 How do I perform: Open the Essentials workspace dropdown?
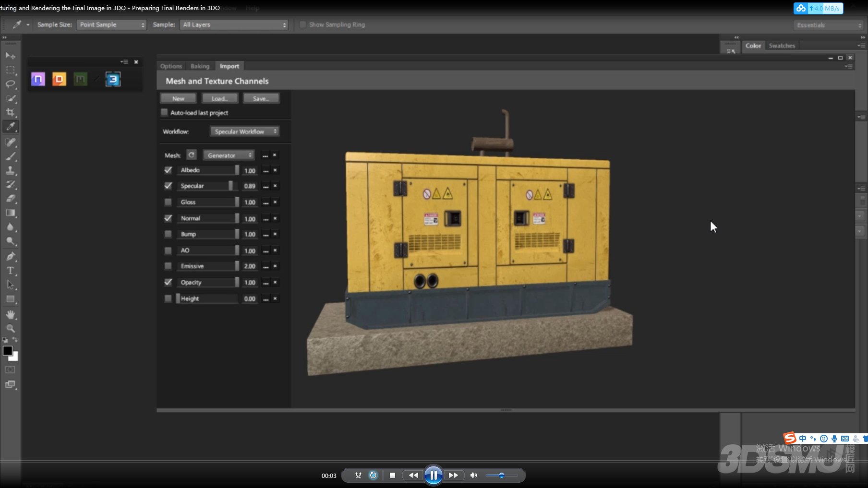coord(828,25)
